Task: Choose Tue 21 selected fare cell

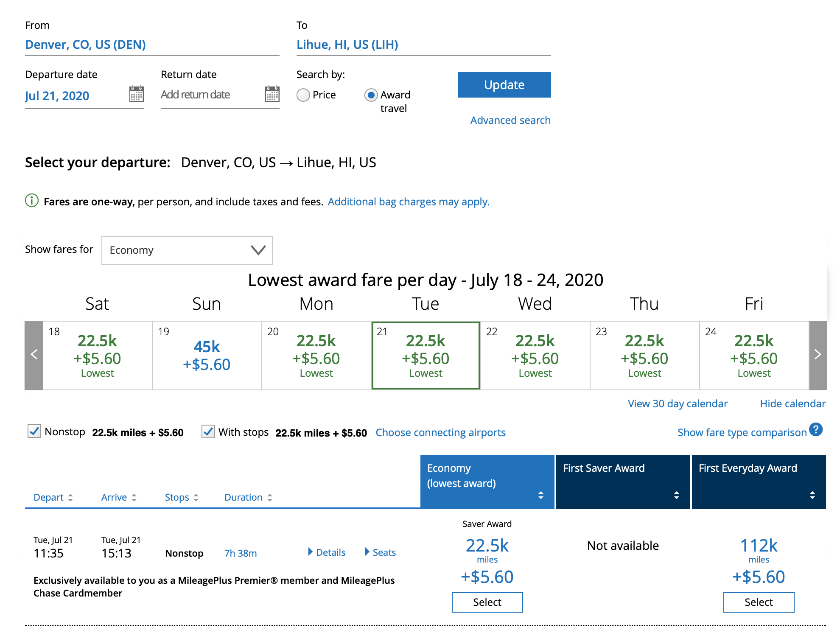Action: click(x=426, y=356)
